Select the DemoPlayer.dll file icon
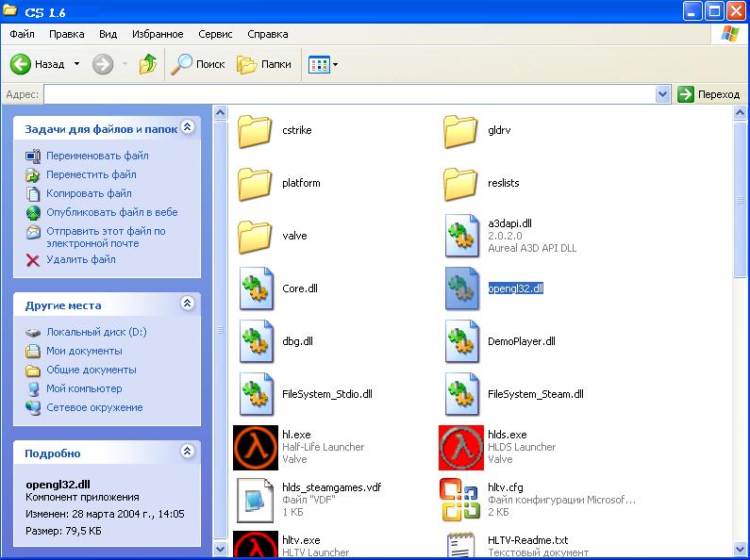Viewport: 750px width, 560px height. (461, 341)
